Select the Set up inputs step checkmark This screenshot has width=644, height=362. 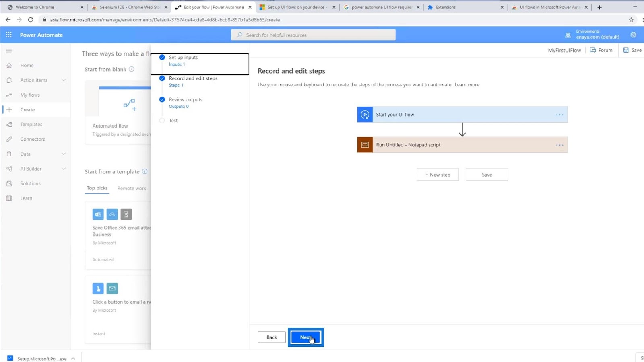tap(162, 57)
